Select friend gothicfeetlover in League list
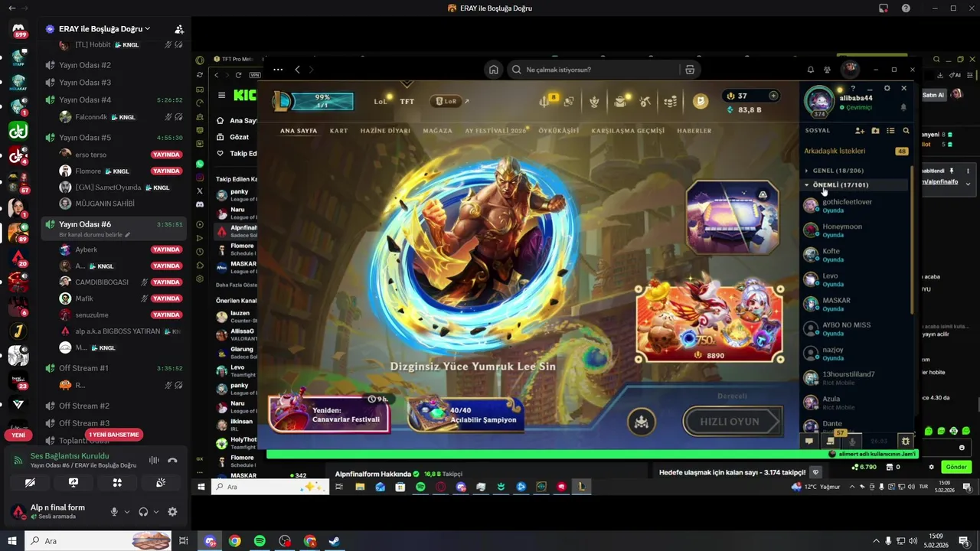This screenshot has width=980, height=551. click(x=855, y=205)
